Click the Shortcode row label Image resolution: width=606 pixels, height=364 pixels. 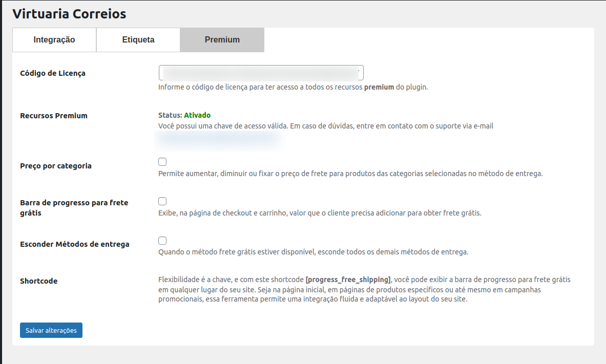click(x=39, y=281)
